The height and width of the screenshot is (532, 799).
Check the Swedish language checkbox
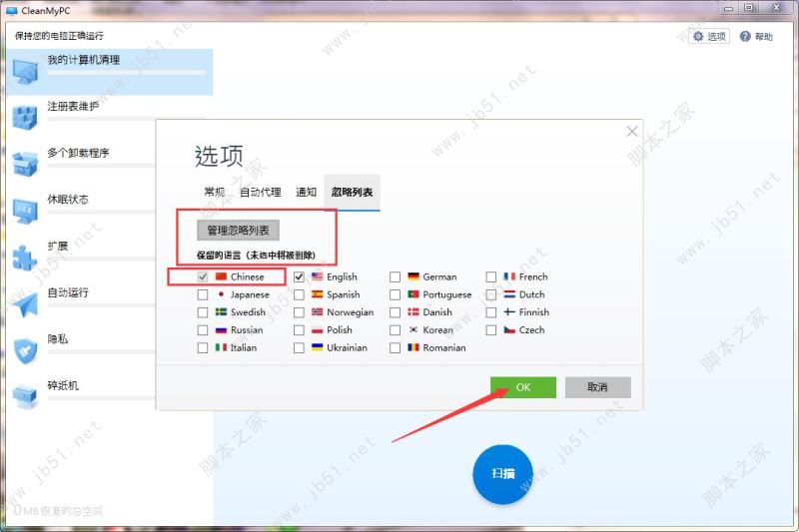pyautogui.click(x=203, y=312)
